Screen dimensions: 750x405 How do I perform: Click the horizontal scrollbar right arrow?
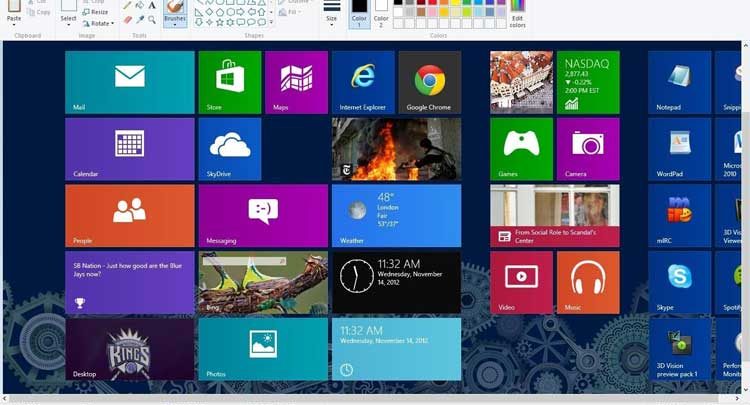pyautogui.click(x=737, y=398)
